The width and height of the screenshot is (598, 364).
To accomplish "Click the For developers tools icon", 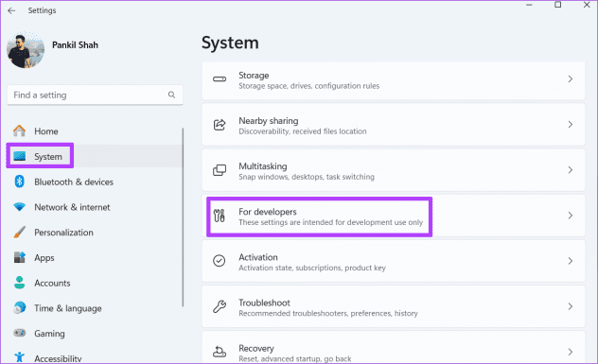I will (220, 216).
